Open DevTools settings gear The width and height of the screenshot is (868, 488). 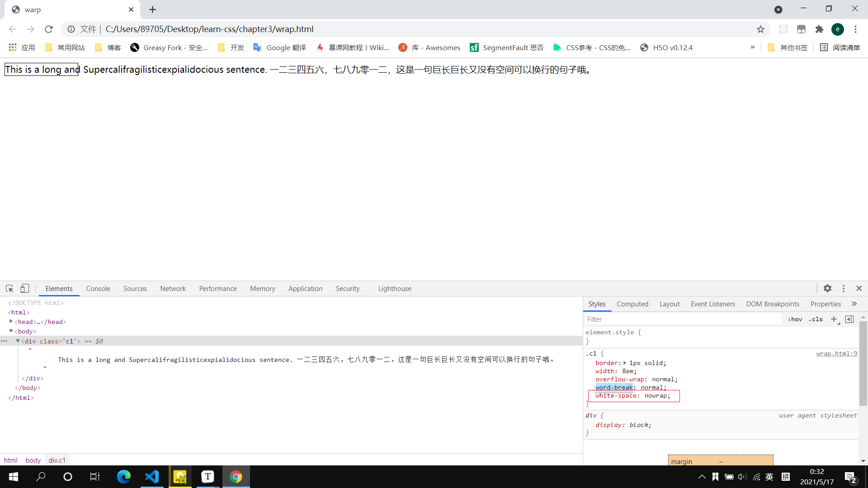[827, 288]
